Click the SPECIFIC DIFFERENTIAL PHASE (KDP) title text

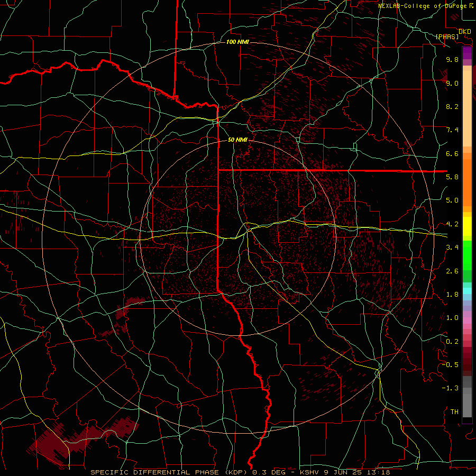click(x=171, y=472)
